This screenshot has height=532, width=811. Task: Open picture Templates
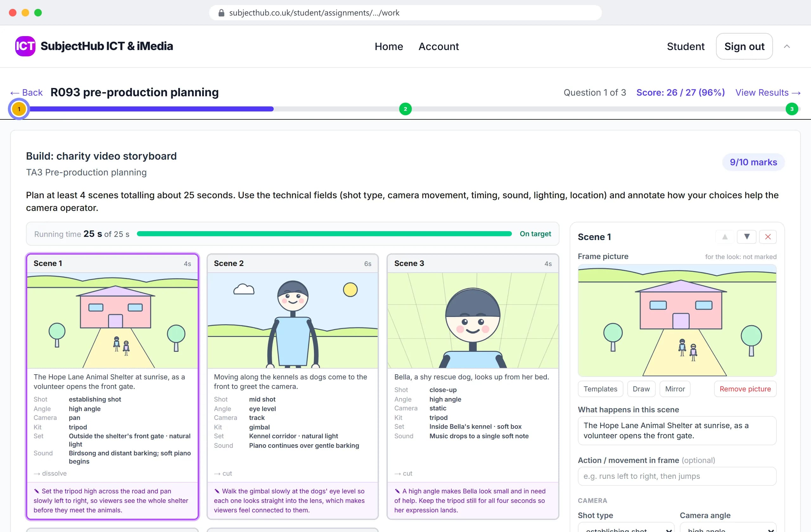tap(600, 389)
